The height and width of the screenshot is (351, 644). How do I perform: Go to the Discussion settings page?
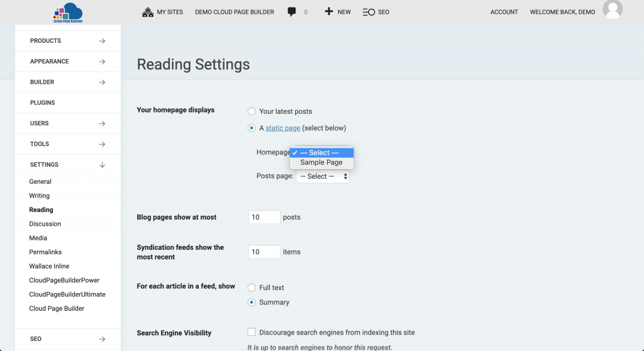click(x=45, y=224)
